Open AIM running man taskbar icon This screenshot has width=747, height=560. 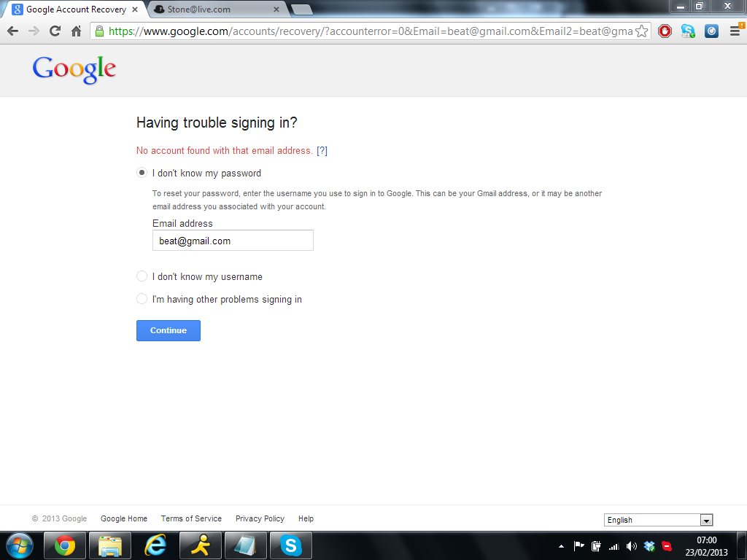point(201,545)
